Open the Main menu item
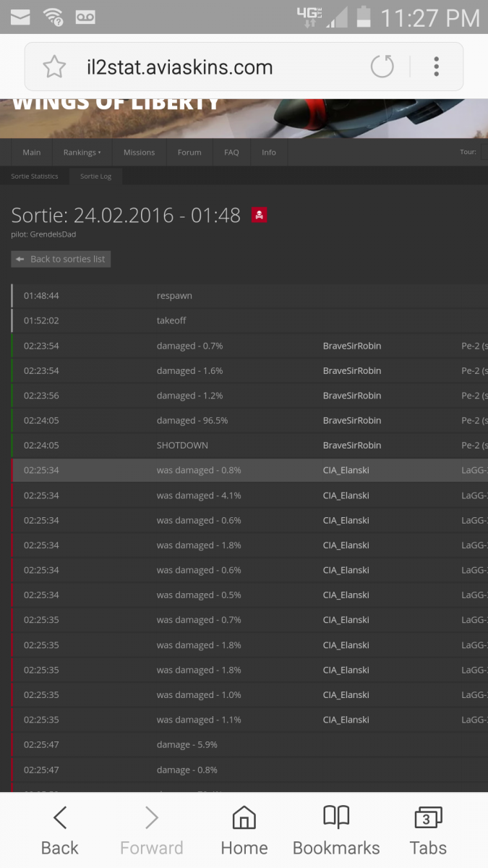Viewport: 488px width, 868px height. click(32, 153)
